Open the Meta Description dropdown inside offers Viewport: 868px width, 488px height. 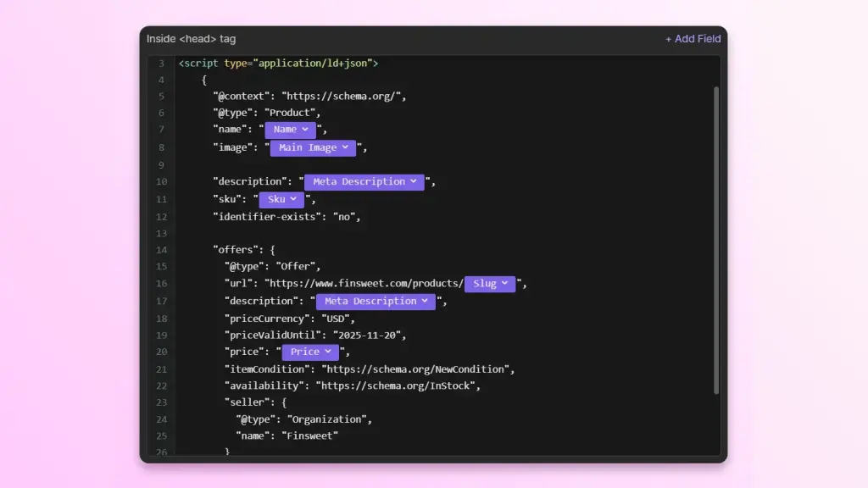point(375,301)
